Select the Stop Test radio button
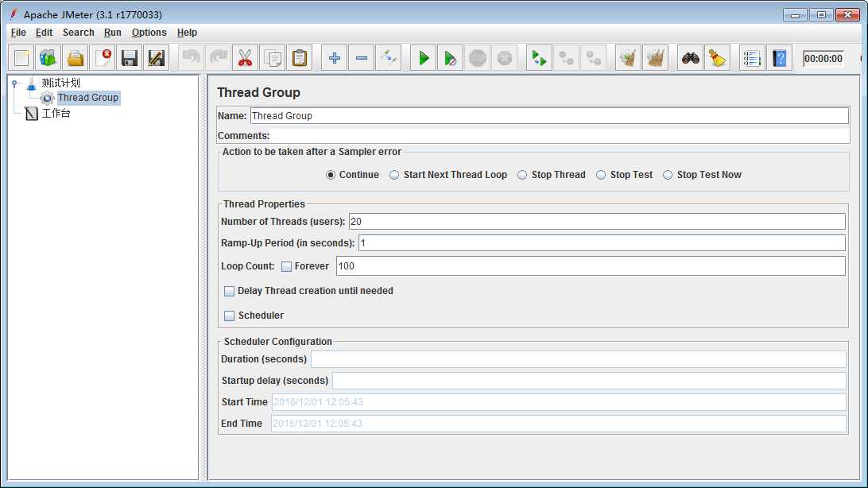Screen dimensions: 868x488 (x=601, y=175)
